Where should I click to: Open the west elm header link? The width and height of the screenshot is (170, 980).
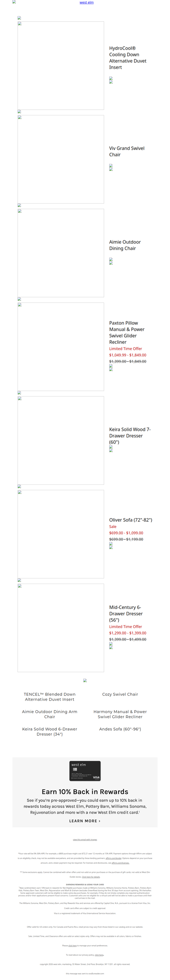[x=86, y=3]
